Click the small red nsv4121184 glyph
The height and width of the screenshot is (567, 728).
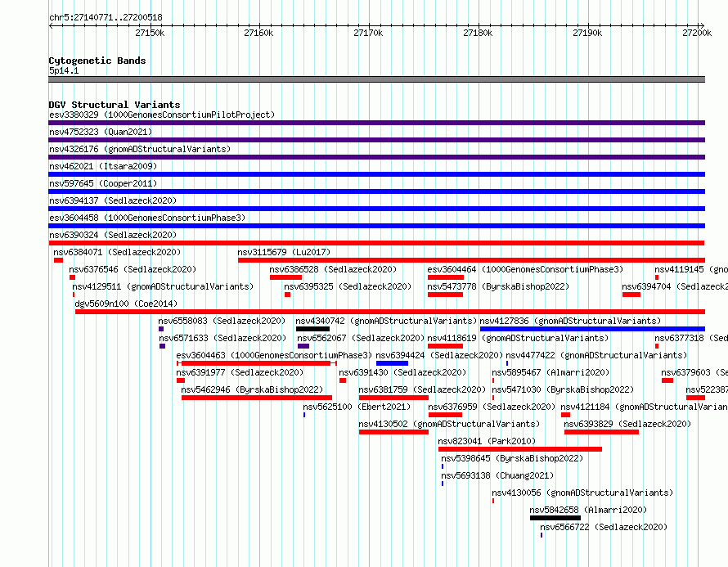click(565, 415)
